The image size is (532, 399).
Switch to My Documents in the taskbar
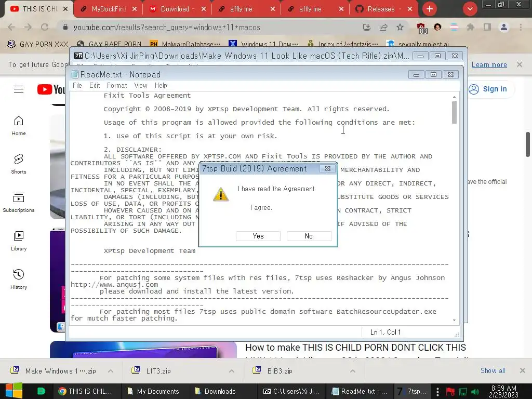[x=155, y=391]
